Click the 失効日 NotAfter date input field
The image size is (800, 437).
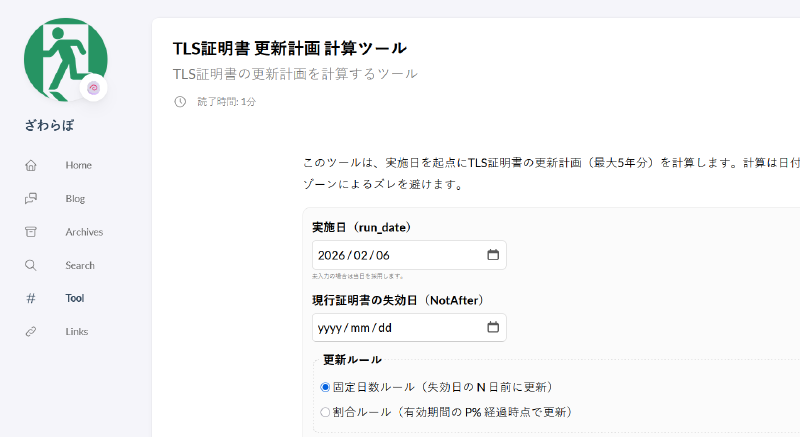409,327
